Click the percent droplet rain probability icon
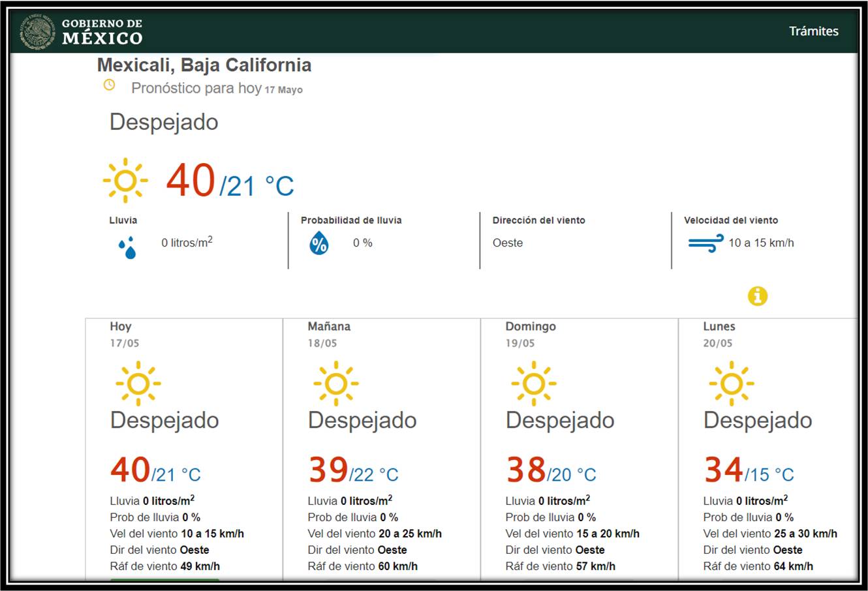The width and height of the screenshot is (868, 591). pyautogui.click(x=318, y=243)
